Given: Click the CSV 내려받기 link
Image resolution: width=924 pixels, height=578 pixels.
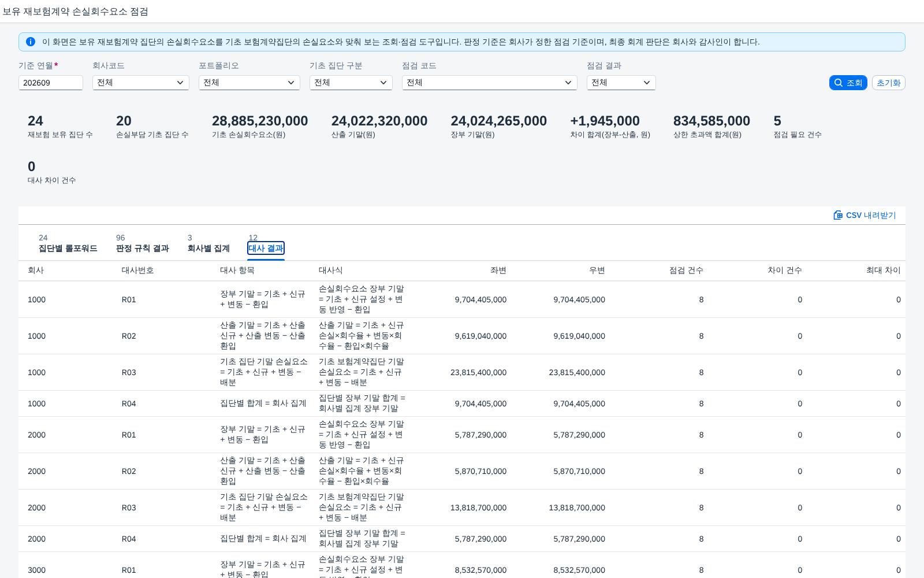Looking at the screenshot, I should click(x=865, y=215).
